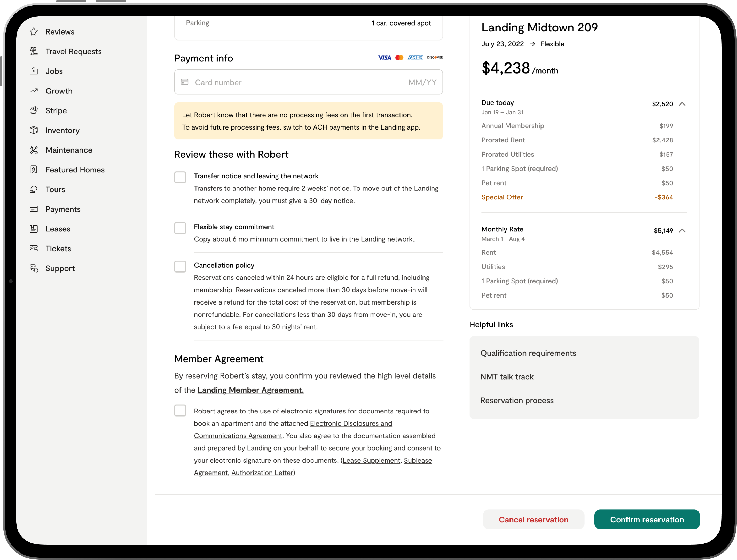This screenshot has height=560, width=737.
Task: Collapse the Monthly Rate breakdown chevron
Action: (682, 231)
